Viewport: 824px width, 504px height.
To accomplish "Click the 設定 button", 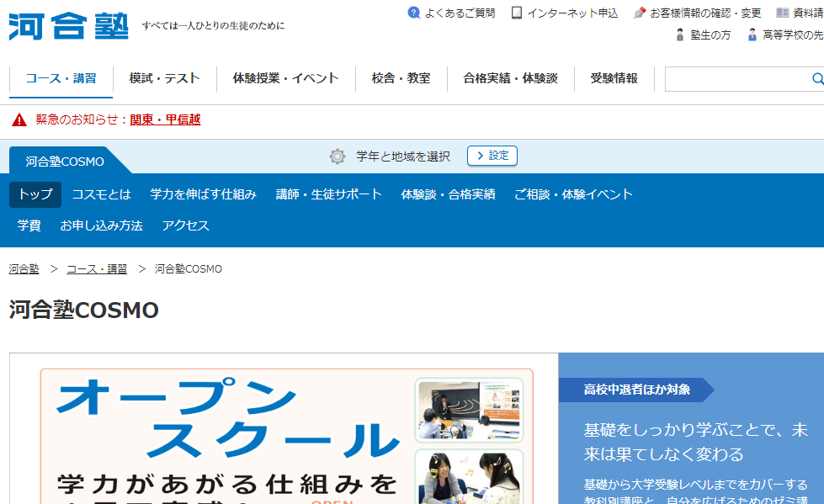I will (492, 156).
